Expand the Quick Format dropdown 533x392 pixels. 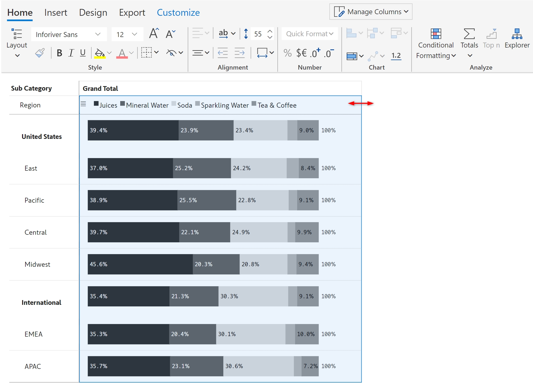click(309, 34)
